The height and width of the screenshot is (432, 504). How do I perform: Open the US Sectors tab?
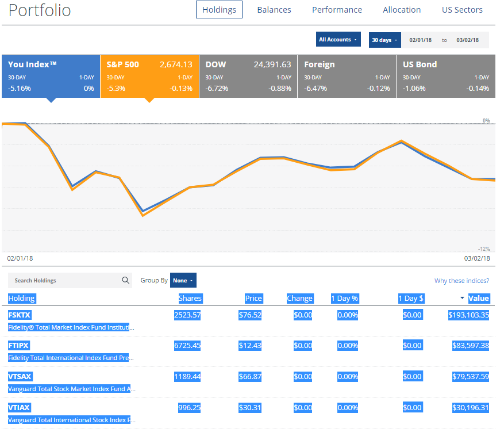point(462,9)
